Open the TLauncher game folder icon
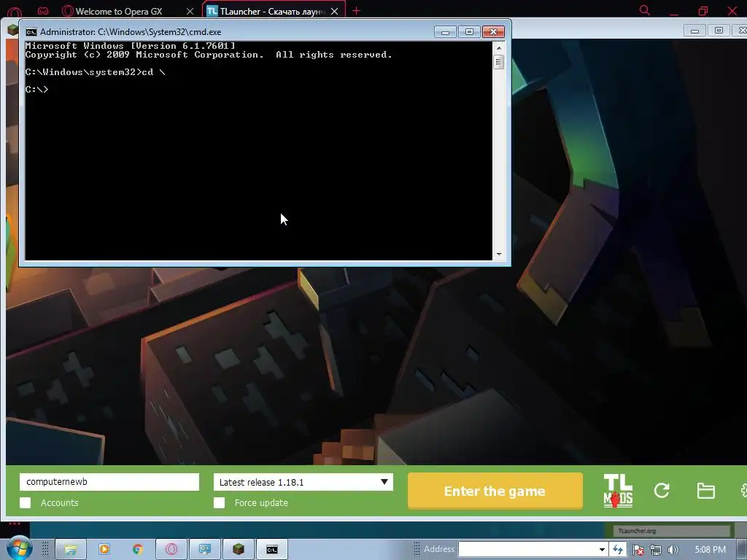 [705, 491]
